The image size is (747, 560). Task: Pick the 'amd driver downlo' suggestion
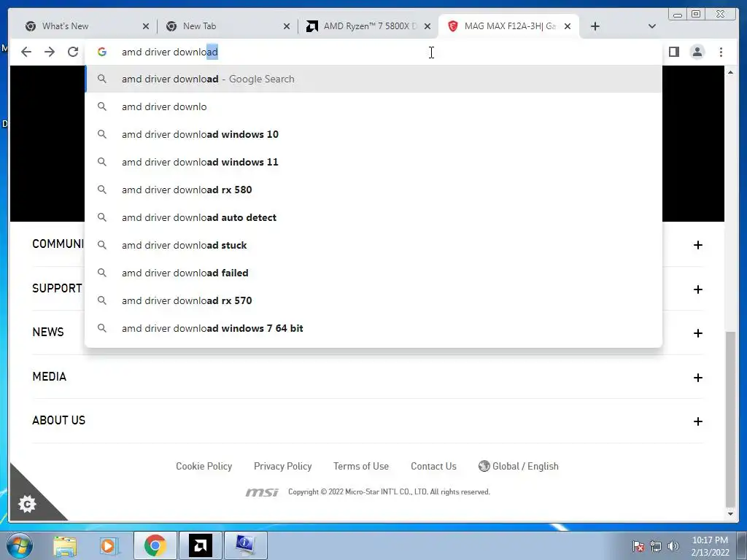373,106
